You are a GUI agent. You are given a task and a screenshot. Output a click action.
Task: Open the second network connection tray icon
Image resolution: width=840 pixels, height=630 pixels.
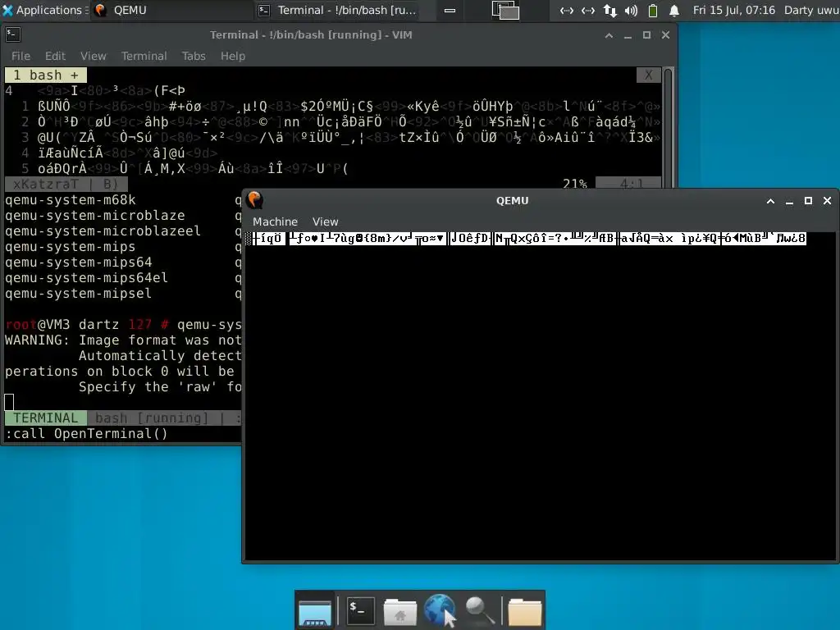pos(588,10)
